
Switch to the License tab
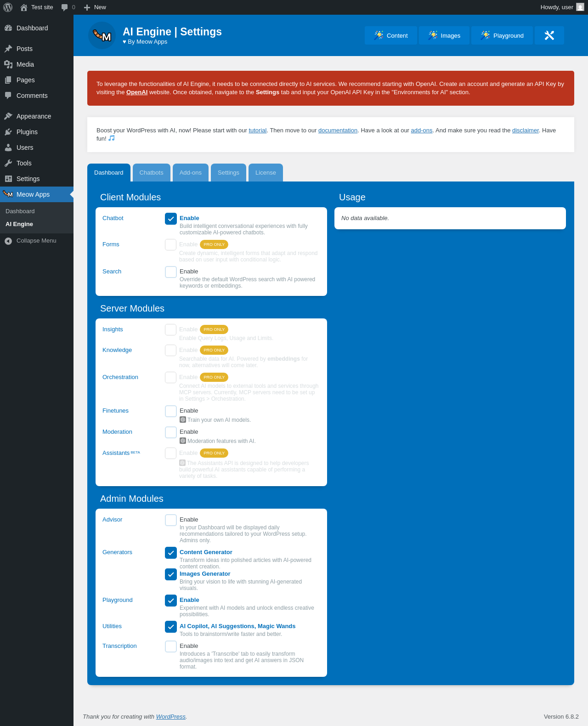pyautogui.click(x=266, y=173)
